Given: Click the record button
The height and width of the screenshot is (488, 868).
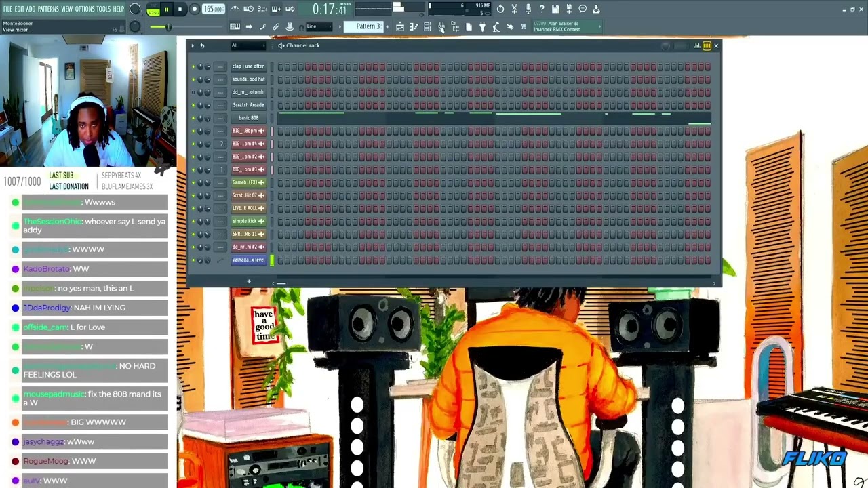Looking at the screenshot, I should click(194, 9).
